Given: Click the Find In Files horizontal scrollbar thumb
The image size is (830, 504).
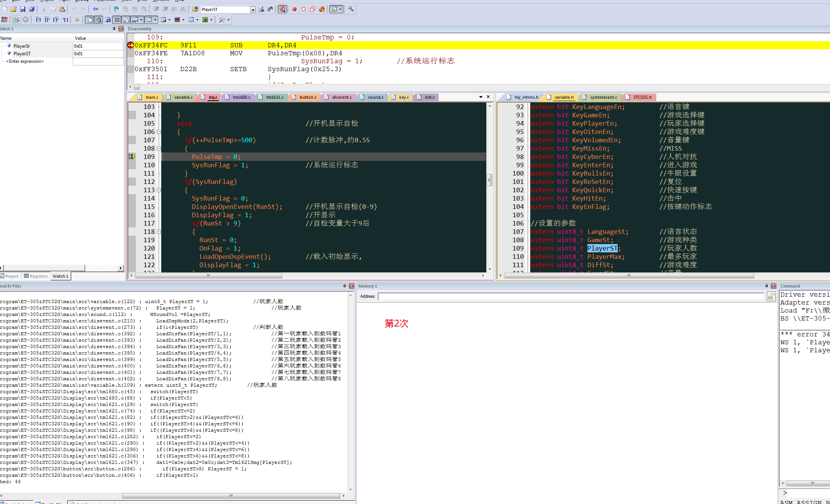Looking at the screenshot, I should click(231, 496).
